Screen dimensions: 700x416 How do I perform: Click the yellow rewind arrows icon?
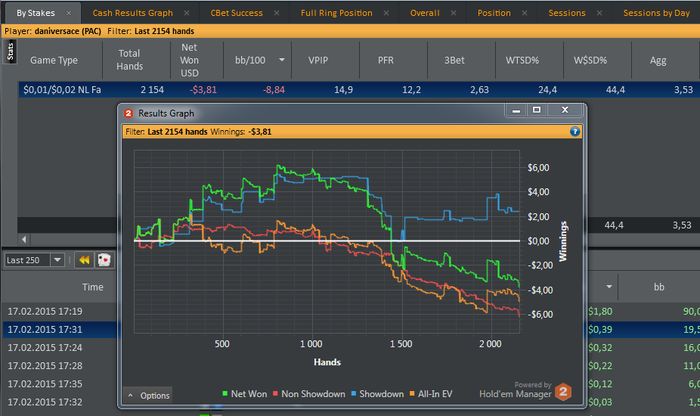click(84, 260)
